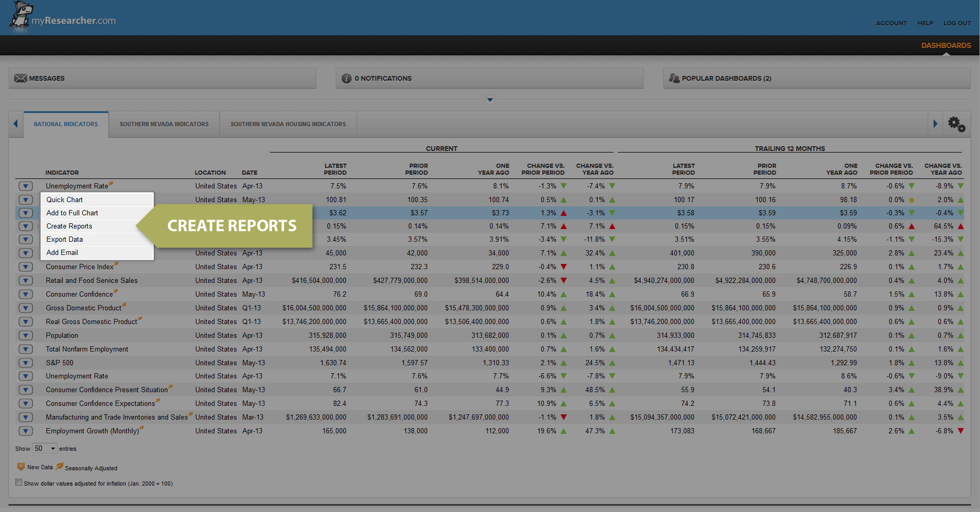
Task: Sort by the Location column header
Action: coord(210,173)
